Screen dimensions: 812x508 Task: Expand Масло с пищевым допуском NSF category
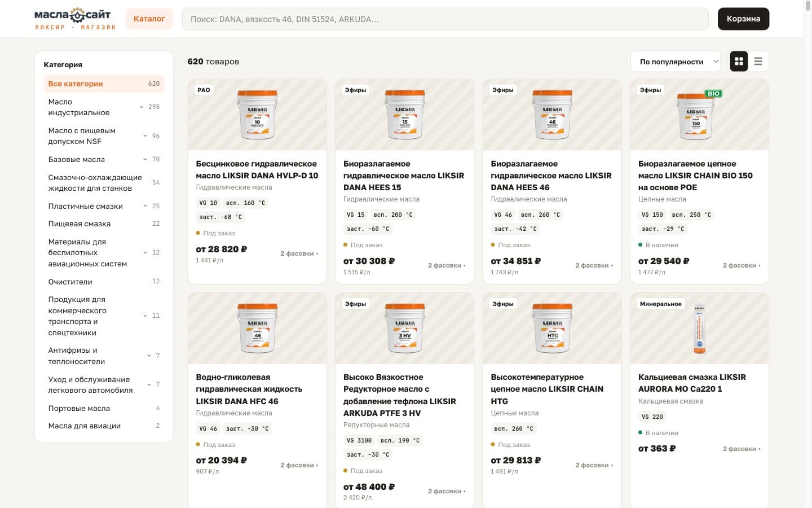[145, 136]
